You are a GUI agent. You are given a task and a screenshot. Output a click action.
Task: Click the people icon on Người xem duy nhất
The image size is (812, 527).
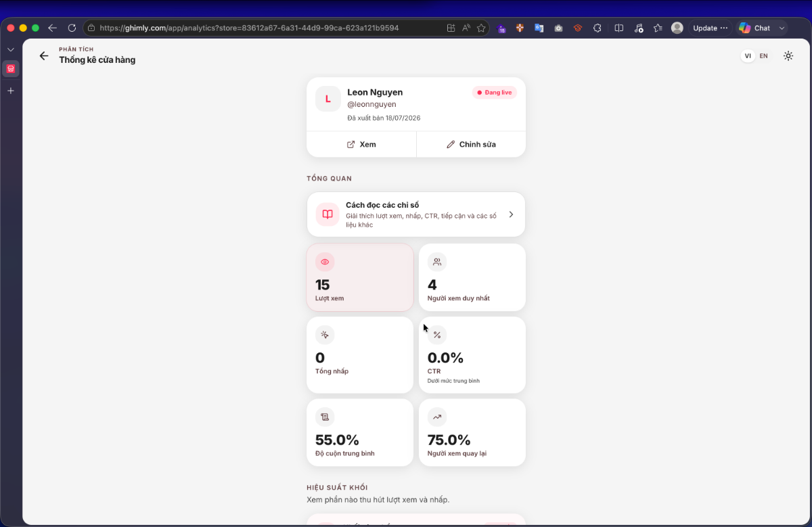pos(437,262)
